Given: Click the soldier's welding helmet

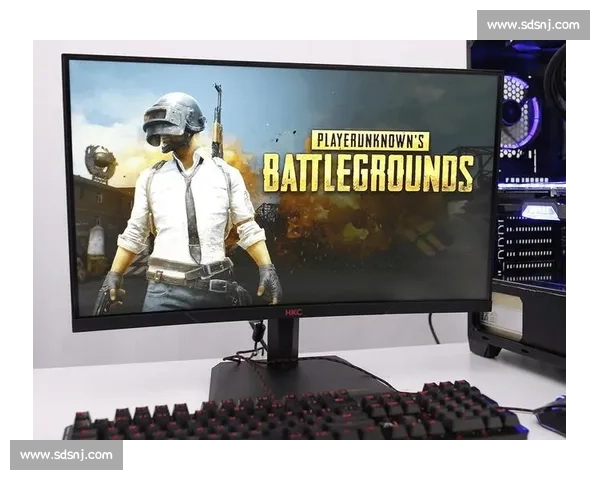Looking at the screenshot, I should click(172, 118).
